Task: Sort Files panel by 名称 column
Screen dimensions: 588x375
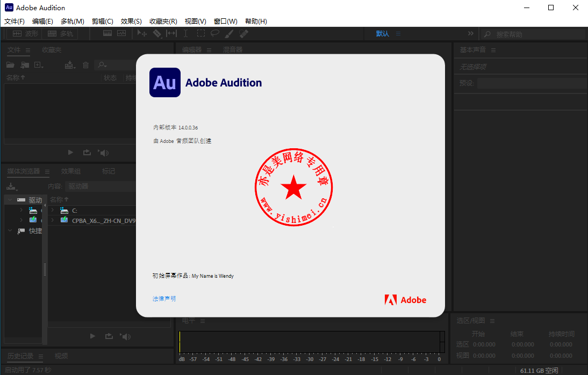Action: coord(16,77)
